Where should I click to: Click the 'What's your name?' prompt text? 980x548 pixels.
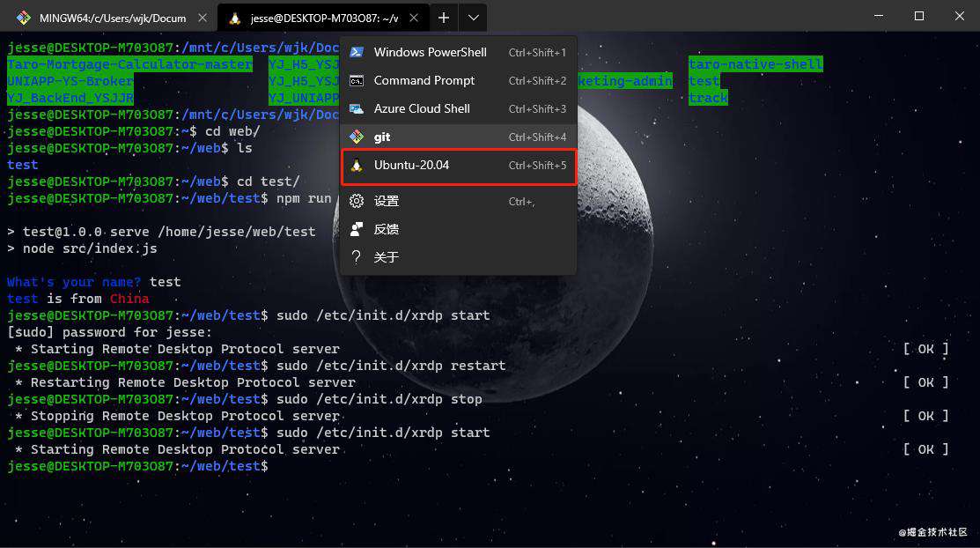point(74,282)
